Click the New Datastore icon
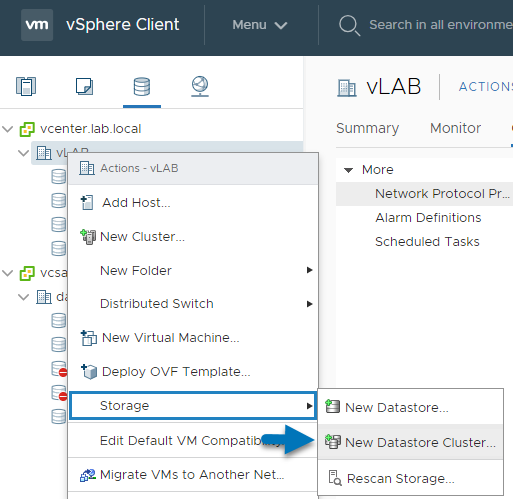The height and width of the screenshot is (499, 513). [332, 407]
